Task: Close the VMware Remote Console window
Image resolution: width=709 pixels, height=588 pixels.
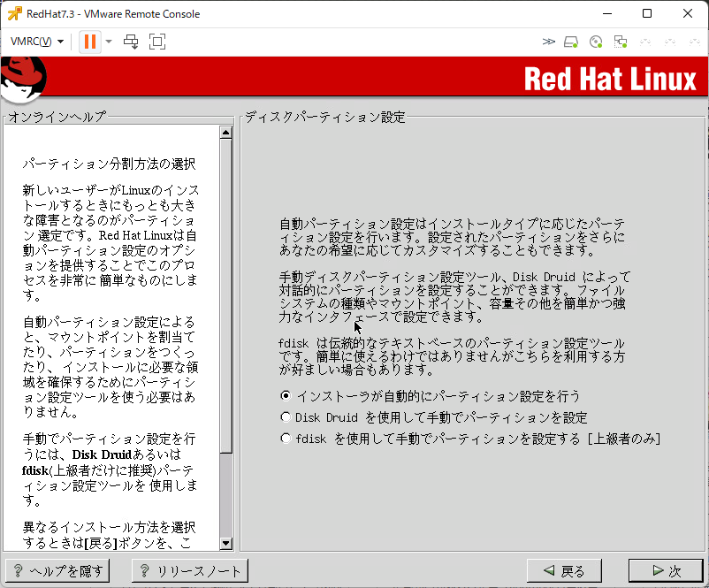Action: coord(688,13)
